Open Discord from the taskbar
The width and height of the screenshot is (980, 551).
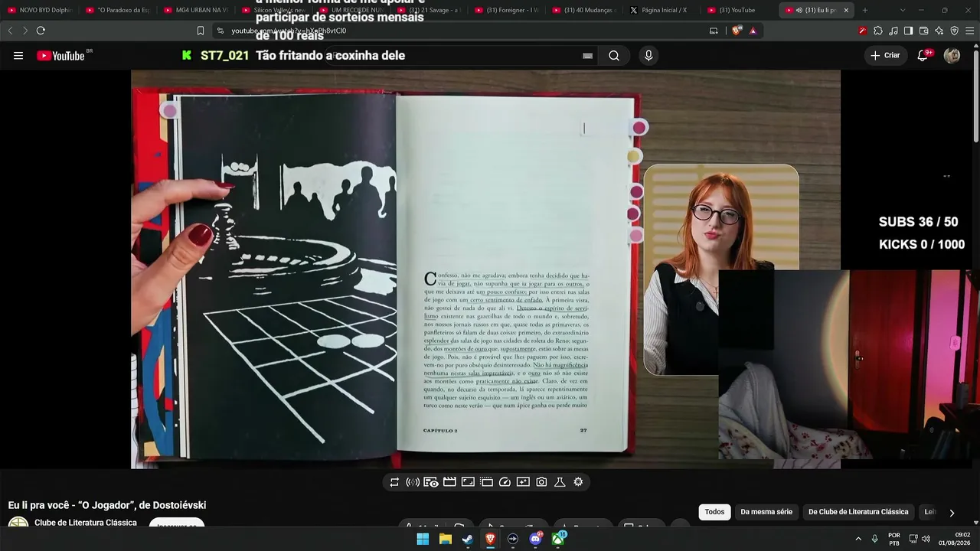[x=536, y=539]
